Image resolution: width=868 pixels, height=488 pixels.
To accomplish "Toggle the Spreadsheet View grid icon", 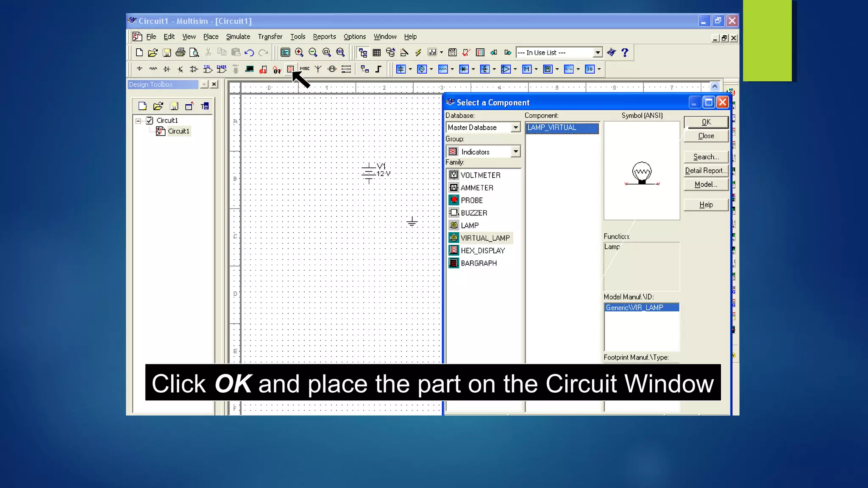I will coord(377,53).
